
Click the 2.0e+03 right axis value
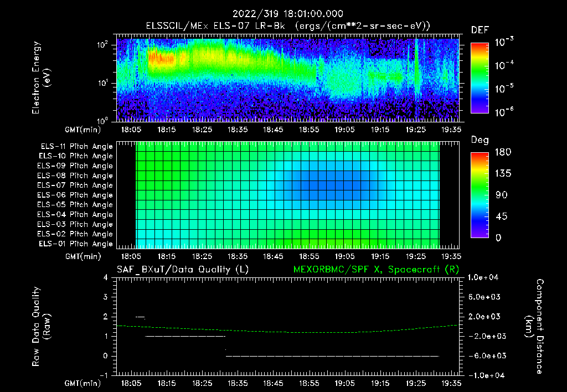coord(484,317)
